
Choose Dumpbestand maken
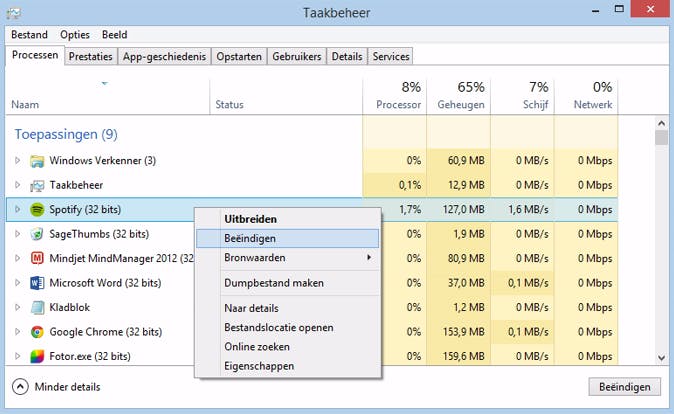(x=288, y=283)
